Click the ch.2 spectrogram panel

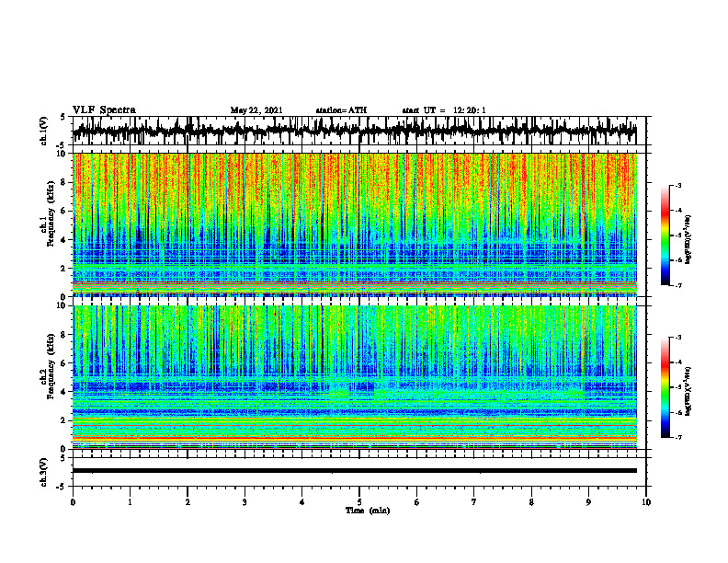(x=355, y=377)
